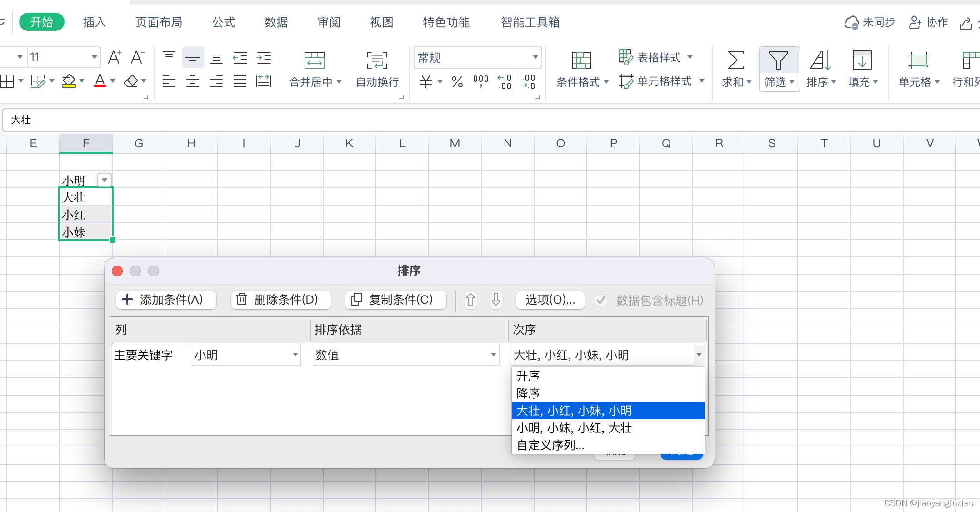Viewport: 980px width, 512px height.
Task: Center text horizontally icon
Action: (x=193, y=82)
